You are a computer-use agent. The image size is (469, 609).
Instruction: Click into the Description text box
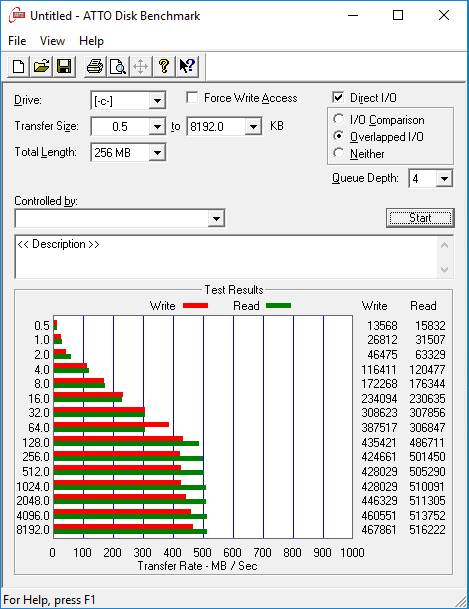[x=226, y=257]
